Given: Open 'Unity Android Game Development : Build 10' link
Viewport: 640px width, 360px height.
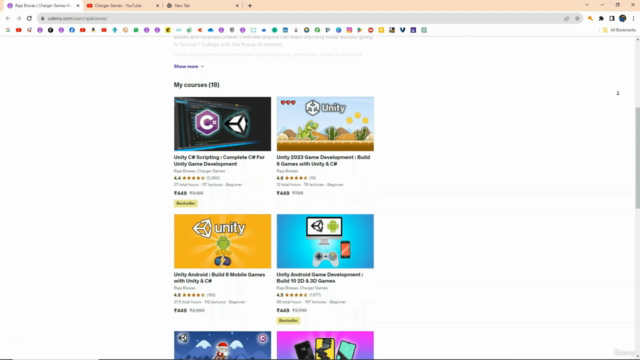Looking at the screenshot, I should pyautogui.click(x=320, y=278).
